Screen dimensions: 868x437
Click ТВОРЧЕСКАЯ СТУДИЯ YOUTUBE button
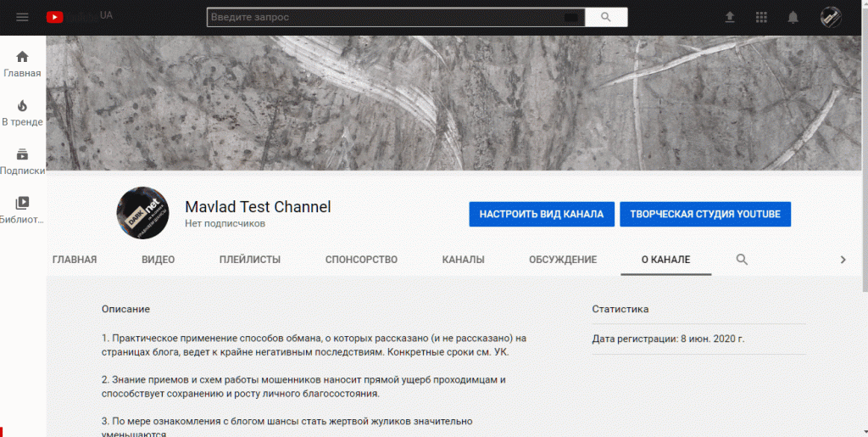705,215
